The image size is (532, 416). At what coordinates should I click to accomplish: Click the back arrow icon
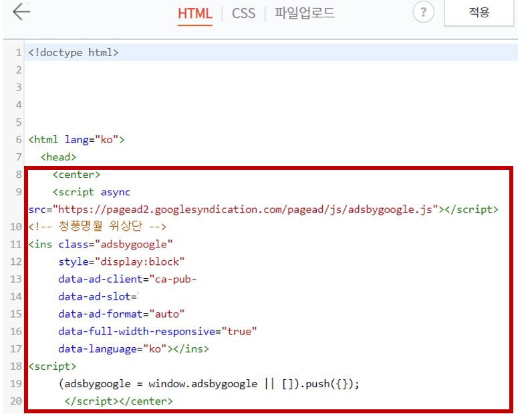21,12
